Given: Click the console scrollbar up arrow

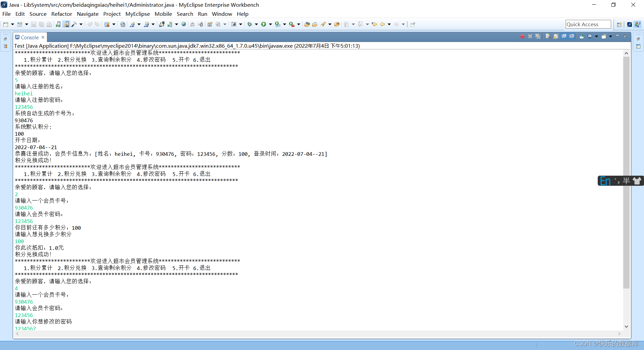Looking at the screenshot, I should [x=626, y=53].
